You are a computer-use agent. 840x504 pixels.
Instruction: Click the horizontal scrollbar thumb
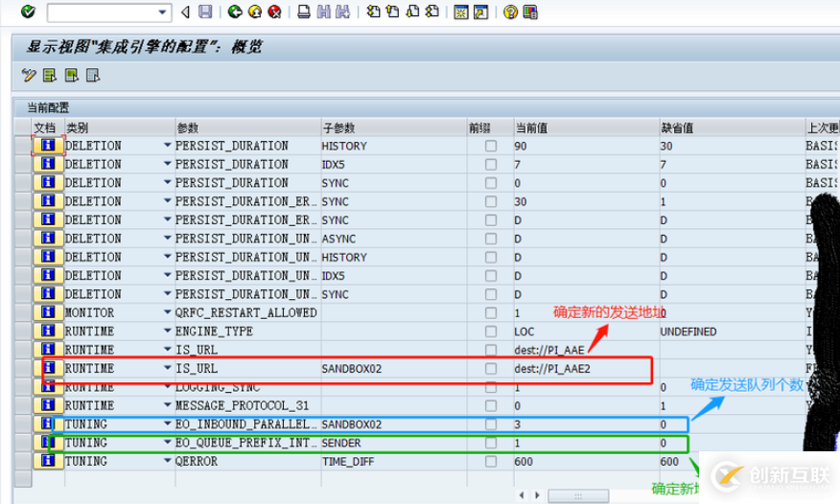[578, 495]
